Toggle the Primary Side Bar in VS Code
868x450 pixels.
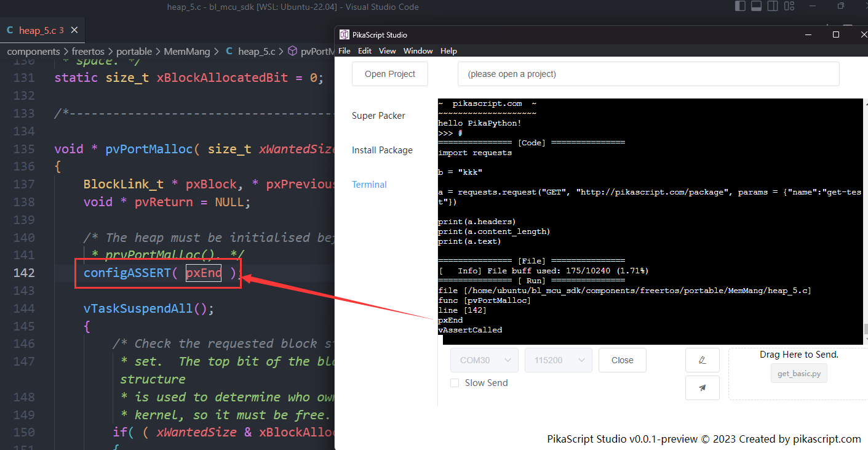point(740,6)
